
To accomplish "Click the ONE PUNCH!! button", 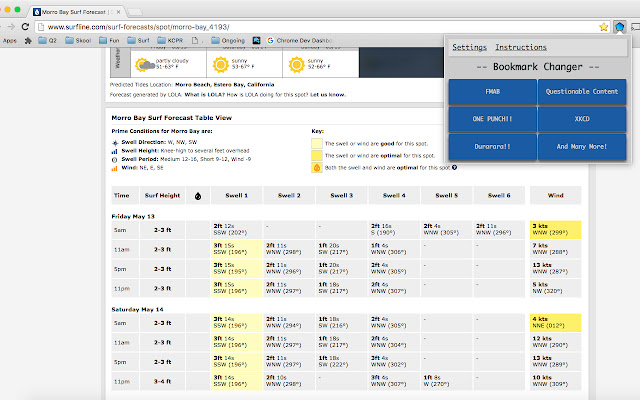I will [x=493, y=119].
